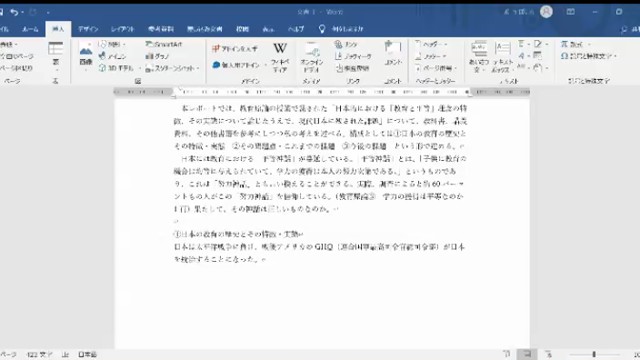Open the デザイン ribbon tab
Viewport: 640px width, 360px height.
[x=88, y=29]
